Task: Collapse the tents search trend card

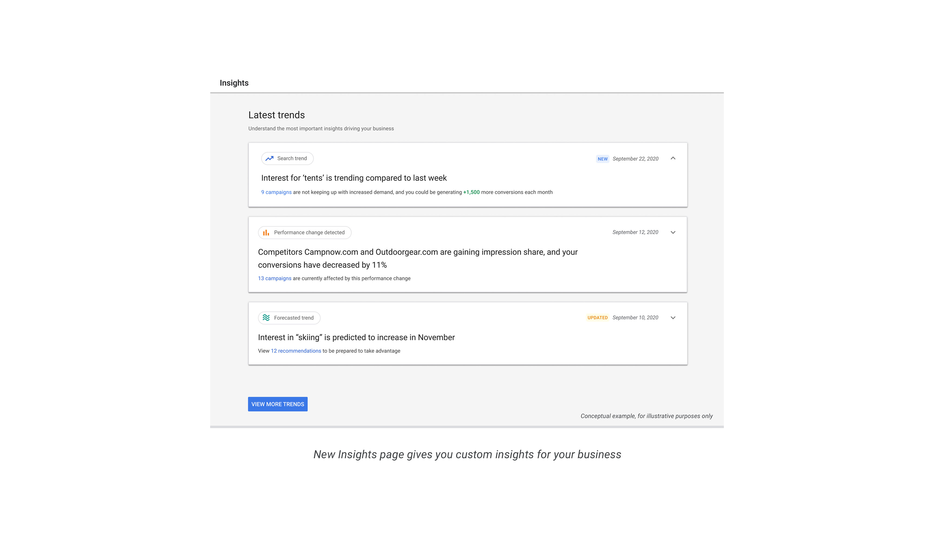Action: (x=673, y=158)
